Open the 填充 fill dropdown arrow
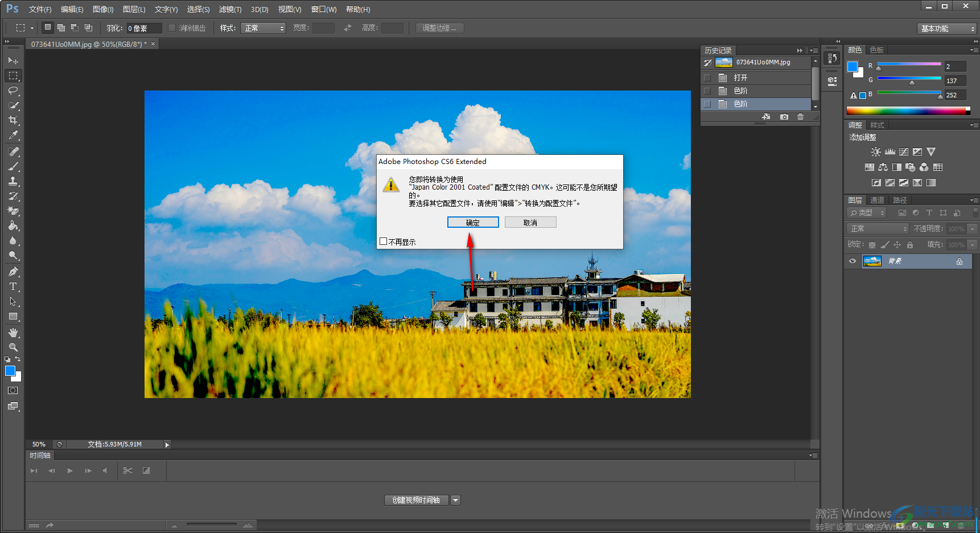 972,245
